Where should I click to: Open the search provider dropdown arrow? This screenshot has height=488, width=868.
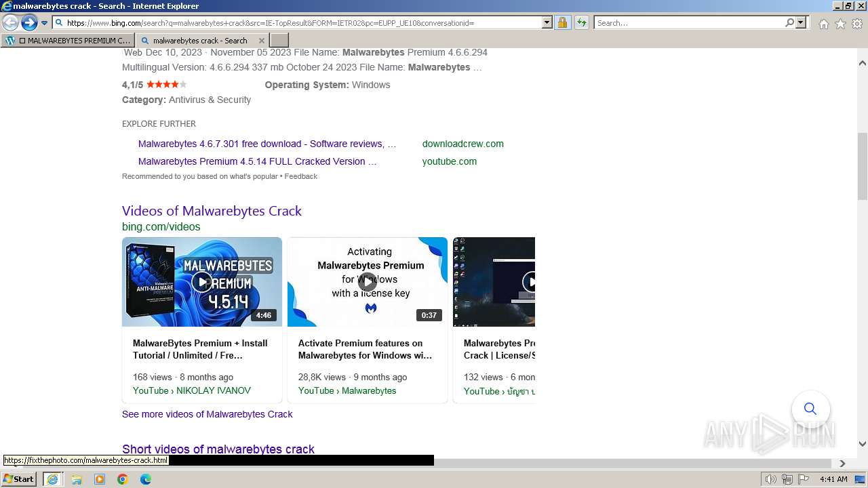coord(801,23)
